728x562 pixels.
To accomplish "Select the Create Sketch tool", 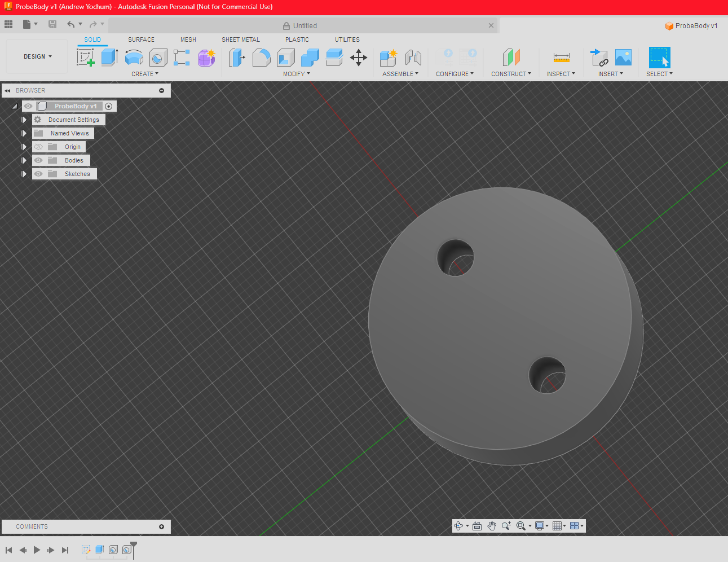I will 85,58.
